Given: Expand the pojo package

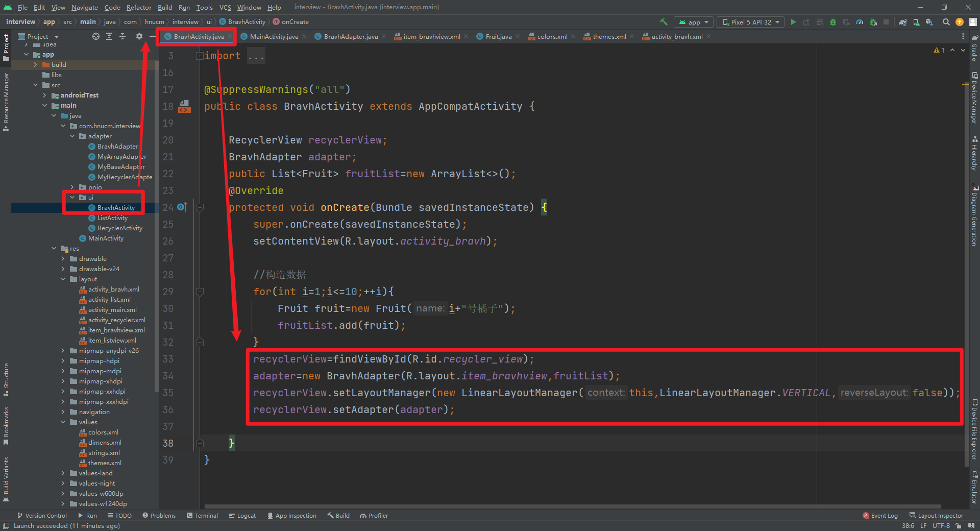Looking at the screenshot, I should [x=72, y=187].
